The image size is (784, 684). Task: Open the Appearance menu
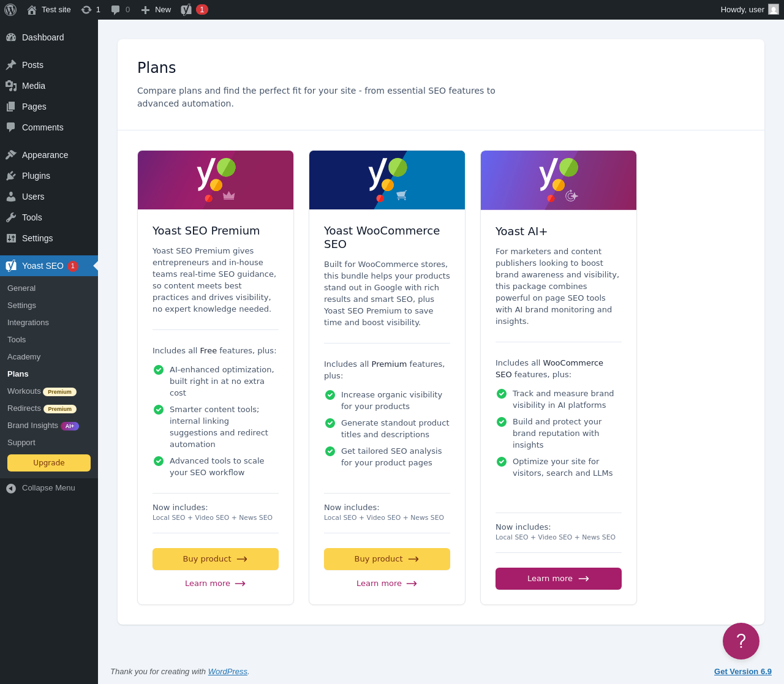tap(49, 155)
